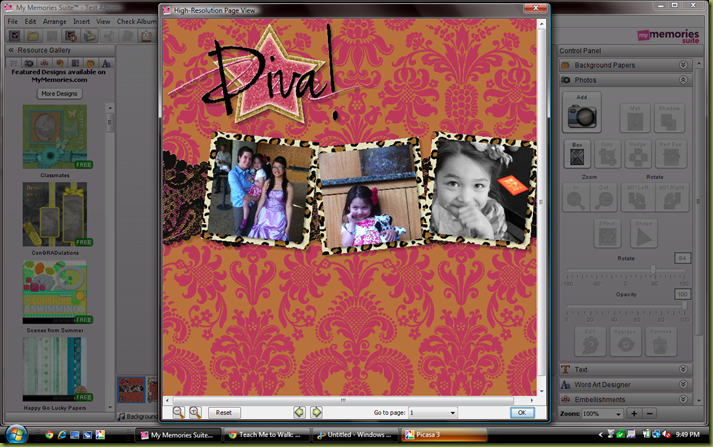Click the Shadow photo button
The height and width of the screenshot is (447, 713).
point(669,118)
